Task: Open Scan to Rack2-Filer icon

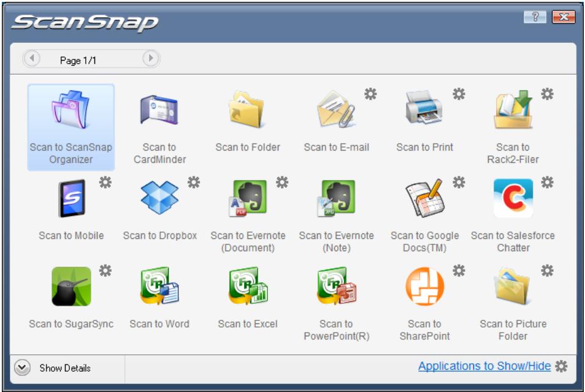Action: coord(513,109)
